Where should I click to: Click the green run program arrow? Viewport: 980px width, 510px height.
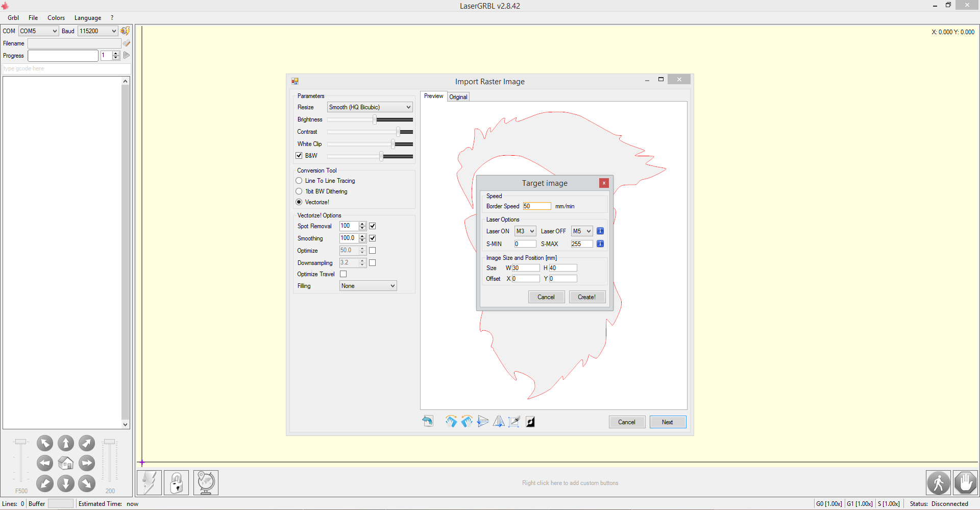click(x=127, y=55)
